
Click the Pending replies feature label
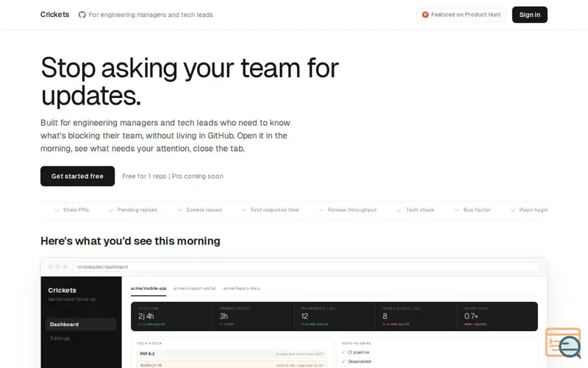[137, 210]
